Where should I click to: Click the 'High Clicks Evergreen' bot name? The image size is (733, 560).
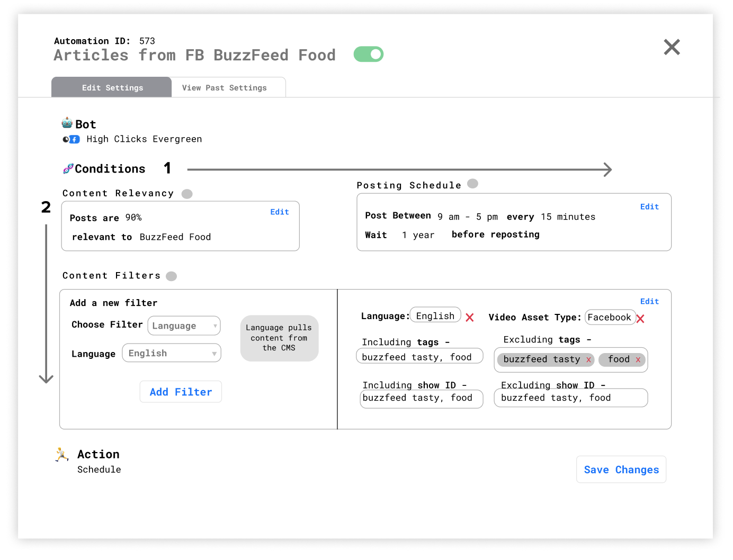144,139
